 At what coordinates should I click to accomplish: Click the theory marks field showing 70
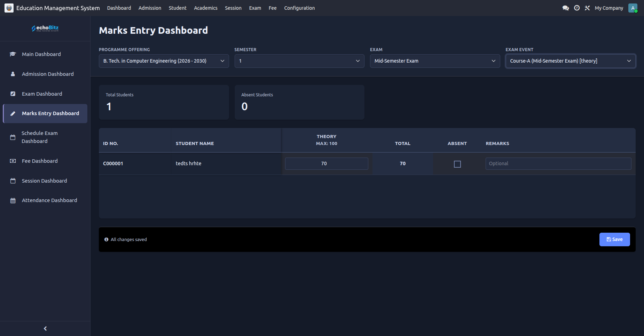[327, 163]
